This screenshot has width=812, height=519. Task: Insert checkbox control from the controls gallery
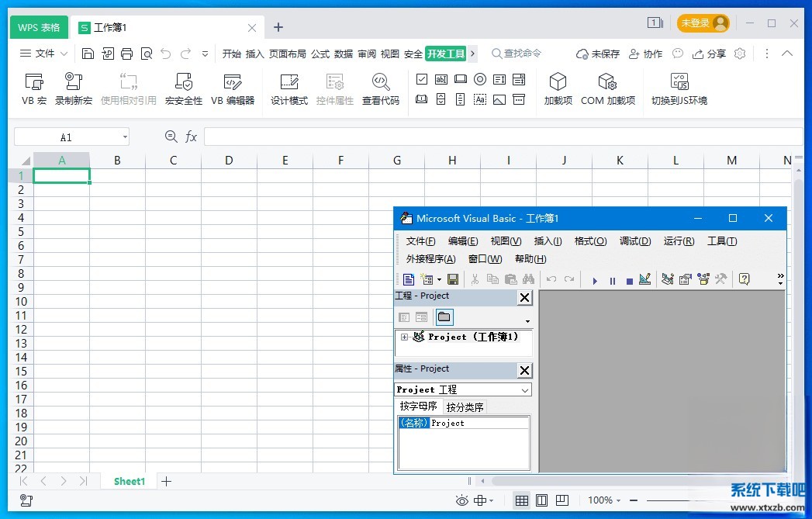pos(422,79)
